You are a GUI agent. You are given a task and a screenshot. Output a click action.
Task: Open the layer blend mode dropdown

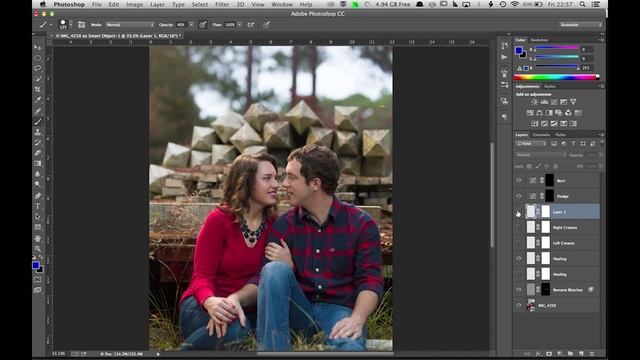(x=541, y=155)
